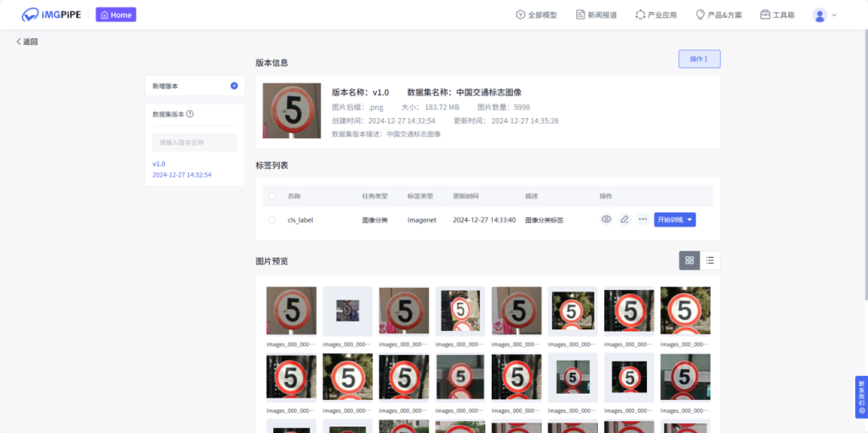
Task: Click the iMGPiPE logo
Action: point(51,15)
